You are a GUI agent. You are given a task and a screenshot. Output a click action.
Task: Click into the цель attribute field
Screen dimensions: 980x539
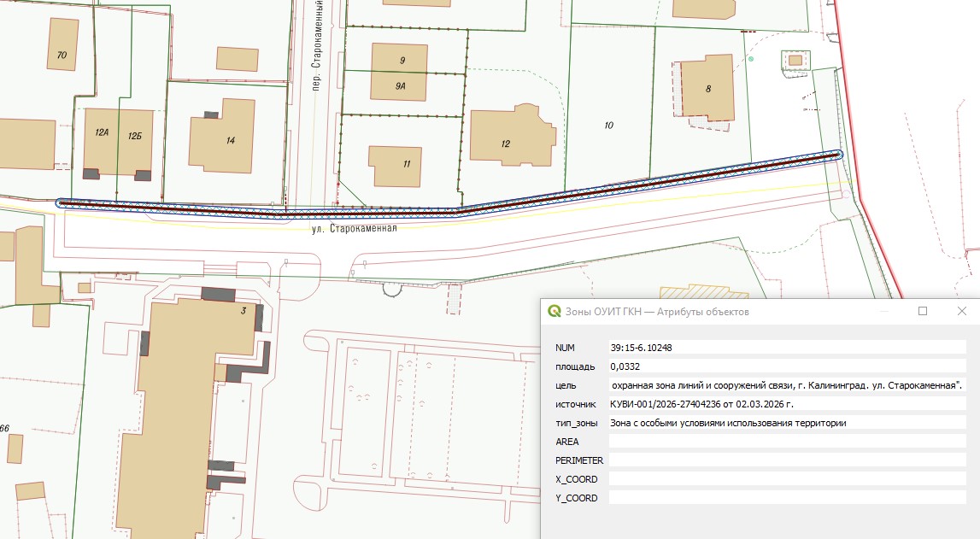coord(783,385)
